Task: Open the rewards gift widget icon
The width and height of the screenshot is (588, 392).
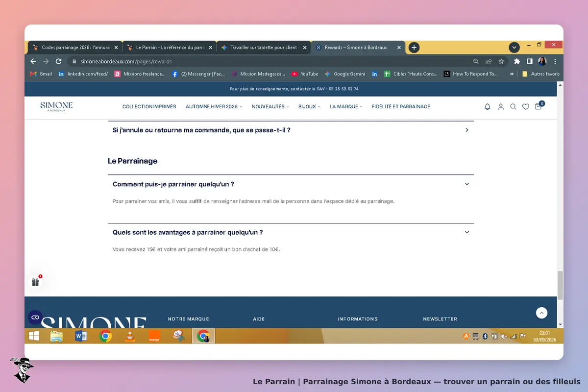Action: coord(35,282)
